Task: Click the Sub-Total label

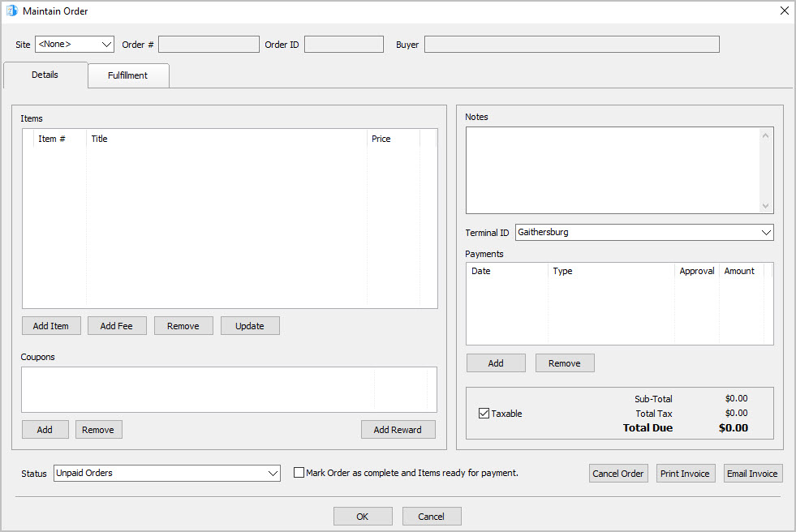Action: 653,399
